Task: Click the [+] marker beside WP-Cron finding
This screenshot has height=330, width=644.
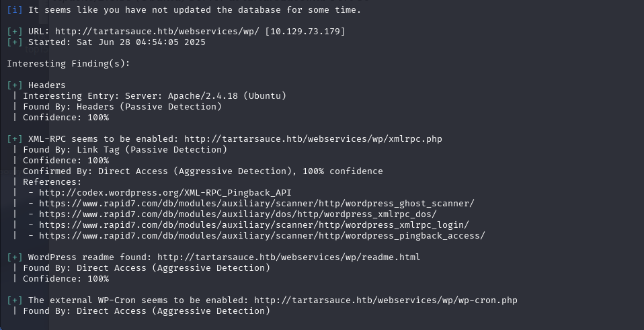Action: click(15, 300)
